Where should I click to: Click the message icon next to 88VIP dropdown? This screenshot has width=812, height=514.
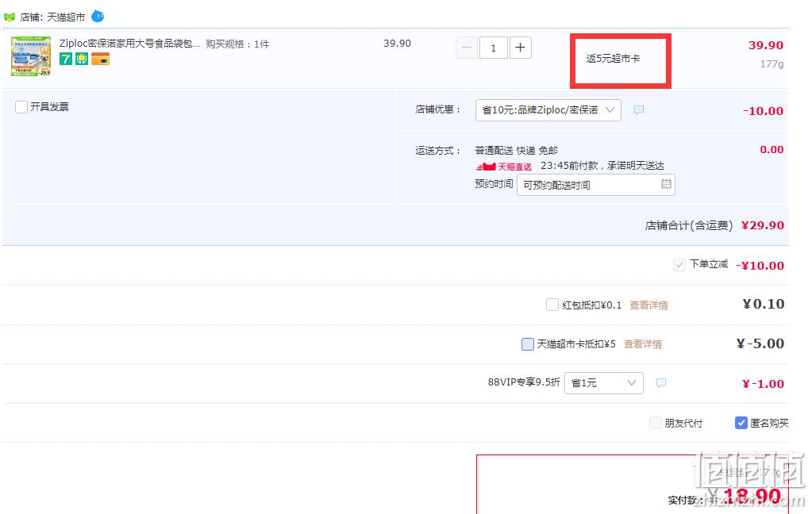661,382
